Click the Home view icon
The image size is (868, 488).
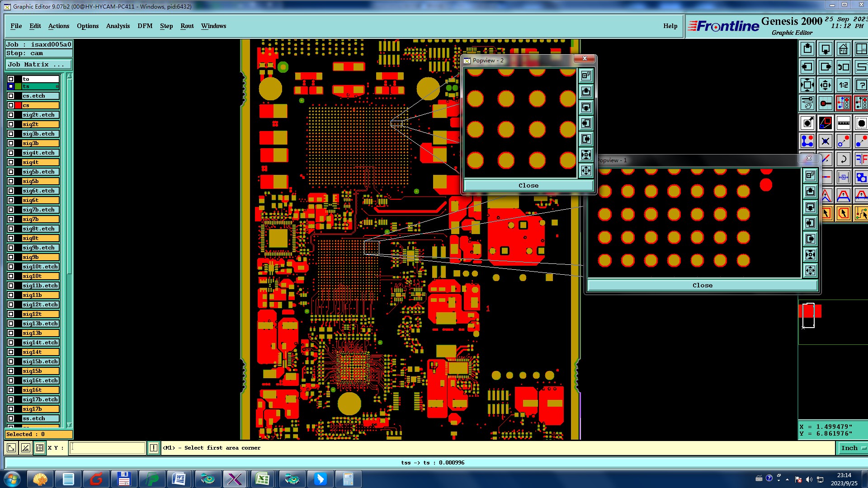tap(843, 49)
